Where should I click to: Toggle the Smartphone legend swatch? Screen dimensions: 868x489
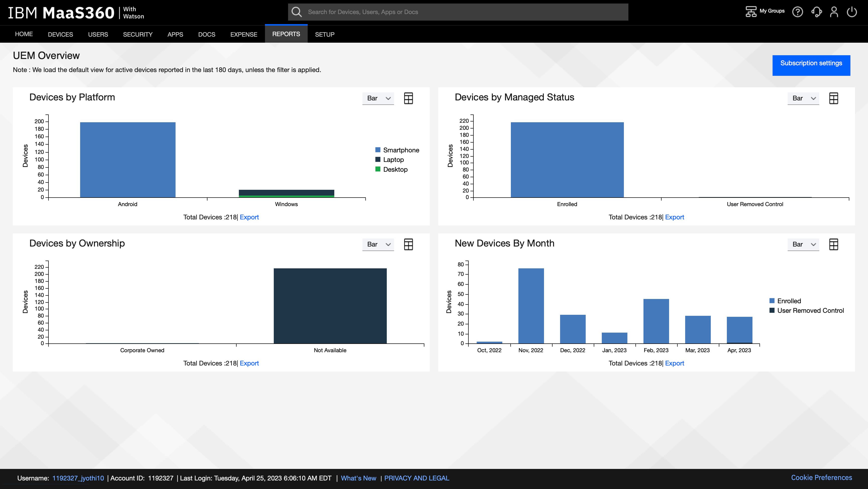[378, 150]
